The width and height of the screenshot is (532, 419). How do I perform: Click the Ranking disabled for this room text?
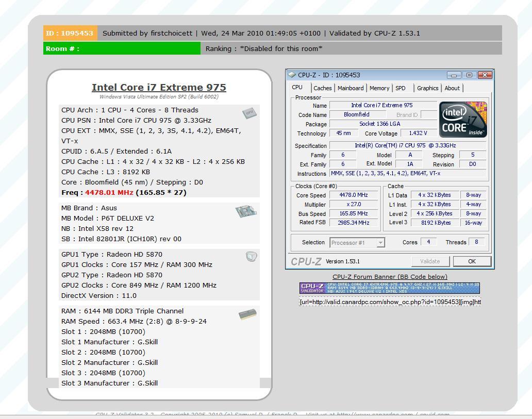click(264, 48)
